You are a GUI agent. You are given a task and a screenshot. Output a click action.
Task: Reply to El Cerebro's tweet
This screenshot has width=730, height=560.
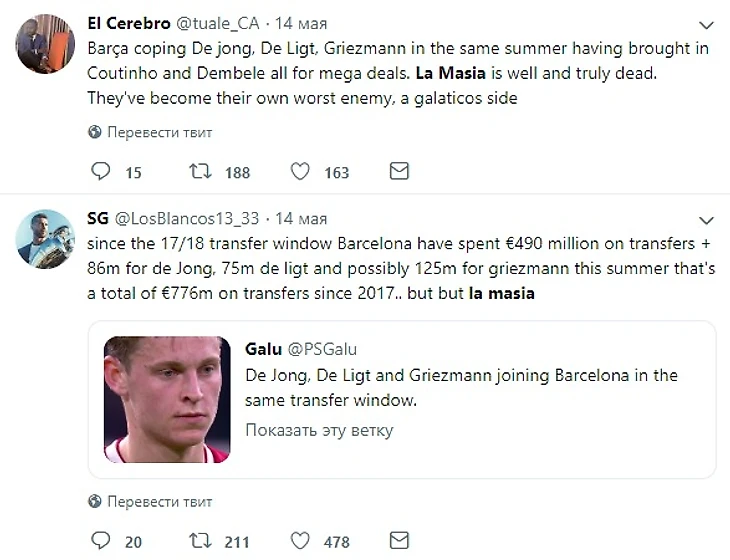pos(100,172)
